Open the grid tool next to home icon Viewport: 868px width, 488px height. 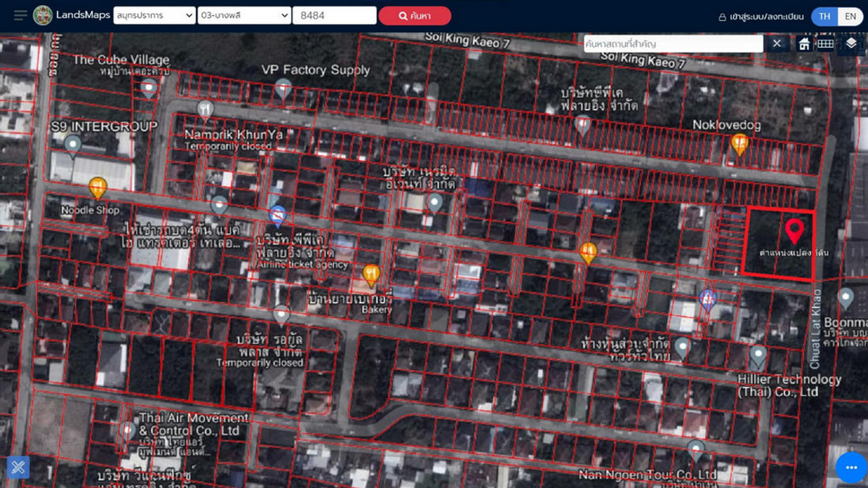pyautogui.click(x=825, y=43)
